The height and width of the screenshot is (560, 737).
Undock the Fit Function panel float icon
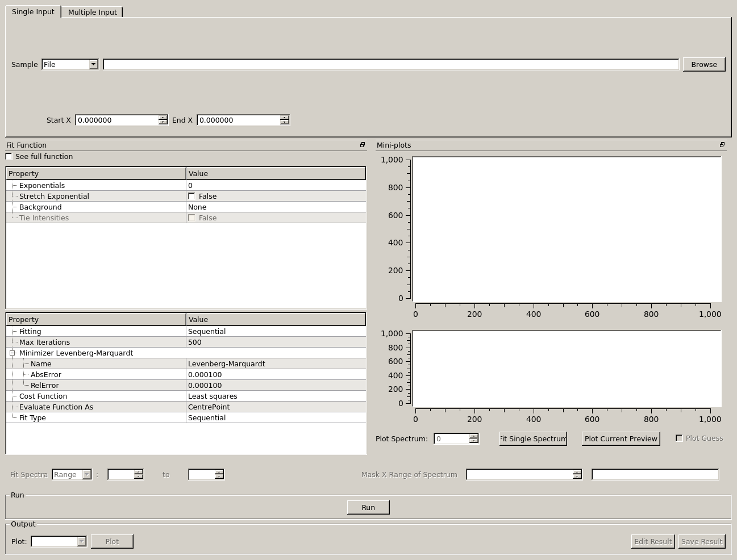tap(363, 145)
